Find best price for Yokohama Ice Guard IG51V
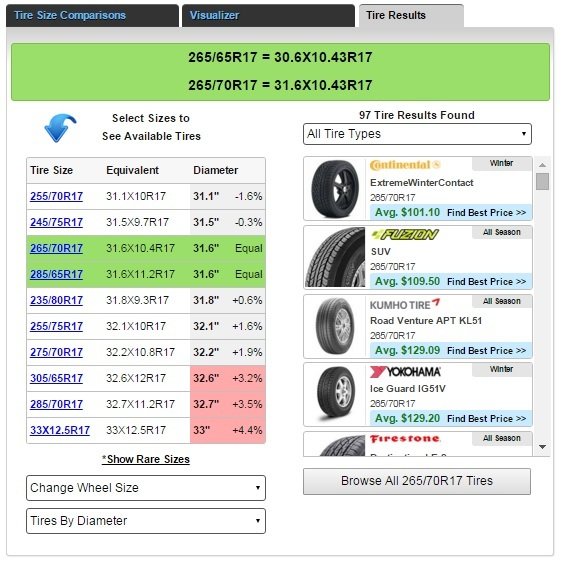Image resolution: width=562 pixels, height=566 pixels. pyautogui.click(x=486, y=419)
